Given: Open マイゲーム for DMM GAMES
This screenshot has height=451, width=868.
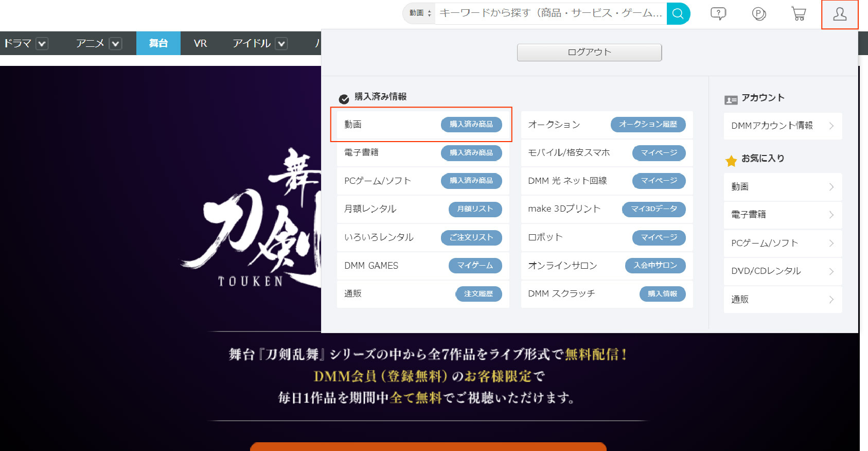Looking at the screenshot, I should click(x=475, y=266).
